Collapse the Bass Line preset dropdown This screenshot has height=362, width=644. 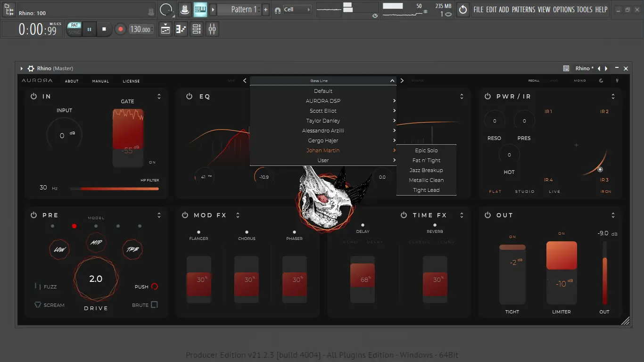click(392, 80)
